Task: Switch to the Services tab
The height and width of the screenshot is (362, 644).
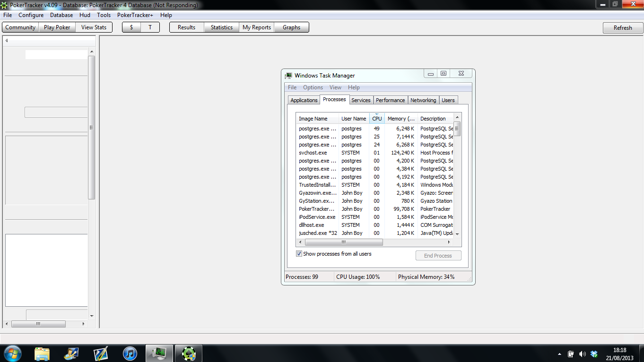Action: click(361, 100)
